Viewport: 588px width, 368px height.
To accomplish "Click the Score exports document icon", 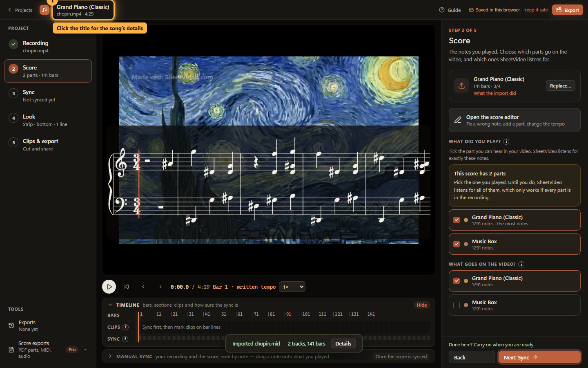I will coord(11,350).
